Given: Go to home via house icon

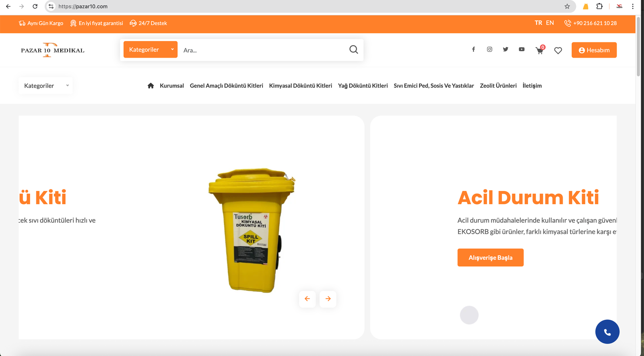Looking at the screenshot, I should tap(151, 86).
